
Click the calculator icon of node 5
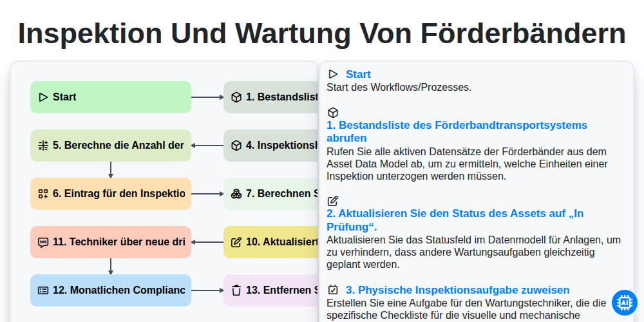[43, 146]
